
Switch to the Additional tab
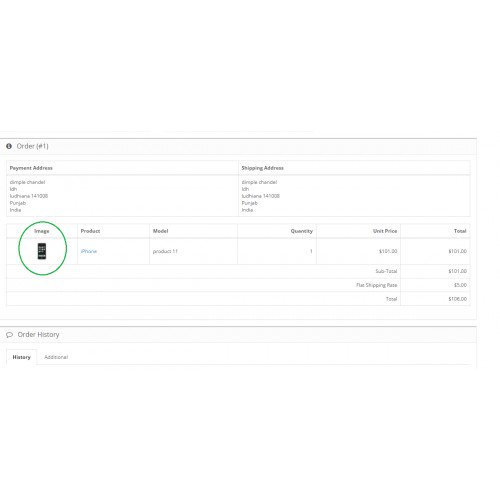click(x=56, y=357)
